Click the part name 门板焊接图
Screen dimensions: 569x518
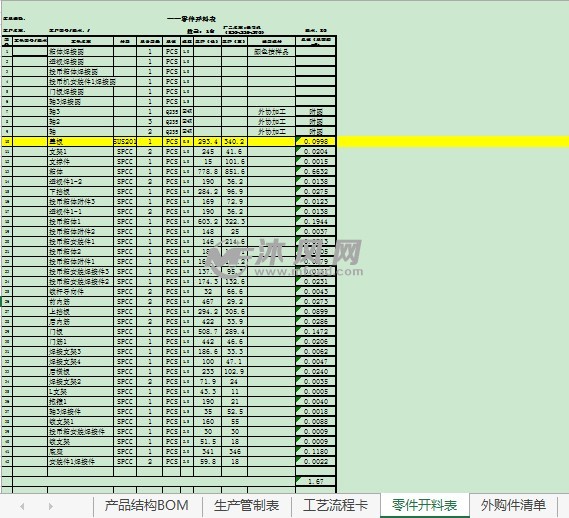point(67,92)
